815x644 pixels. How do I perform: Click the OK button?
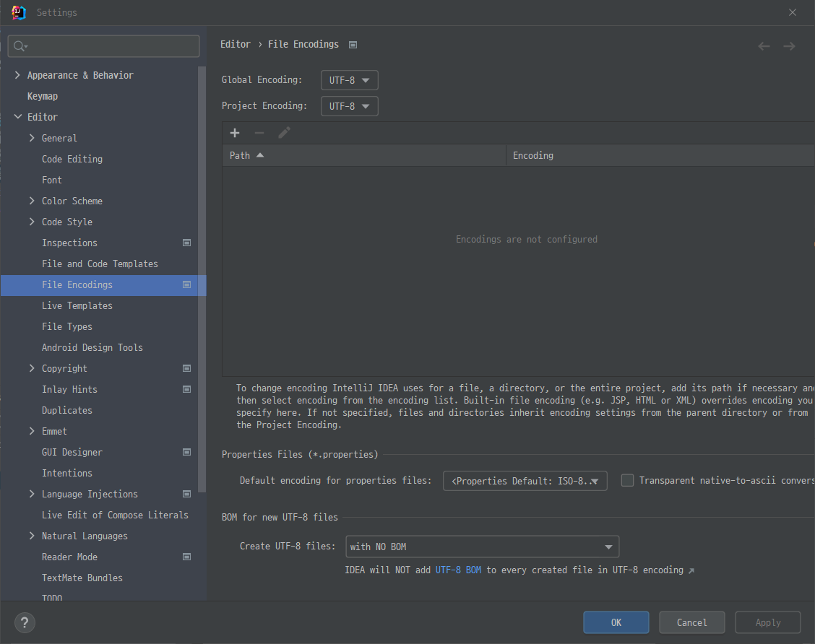(616, 623)
